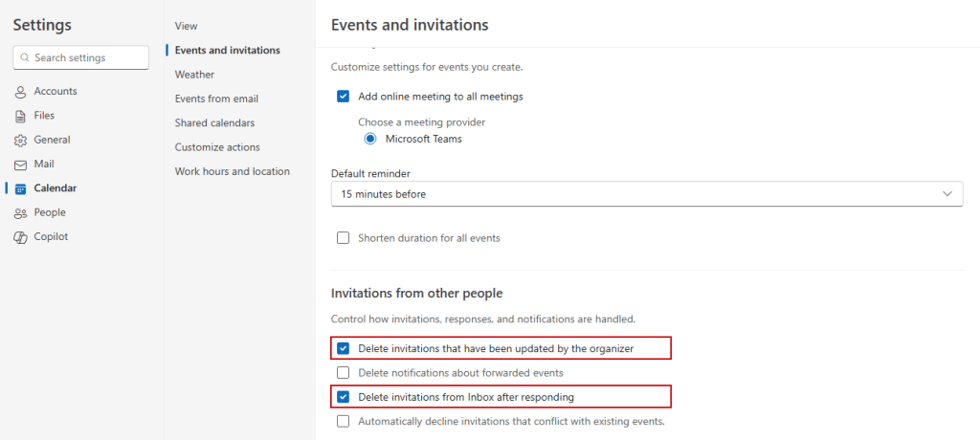This screenshot has height=440, width=980.
Task: Click the Default reminder chevron arrow
Action: coord(947,194)
